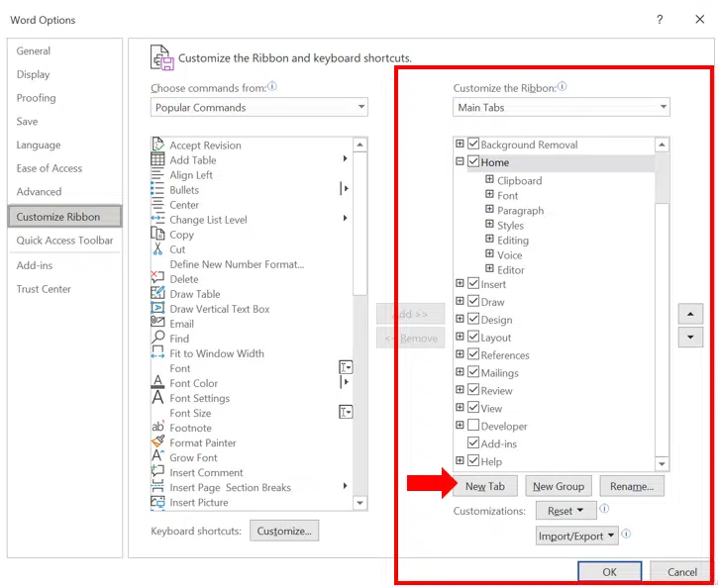
Task: Open the Main Tabs dropdown
Action: pos(562,107)
